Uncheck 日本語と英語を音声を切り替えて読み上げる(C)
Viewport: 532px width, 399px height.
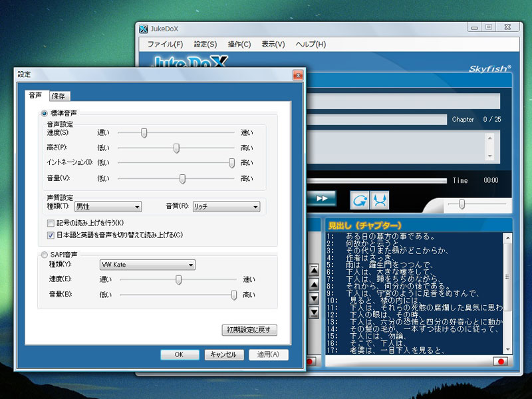51,235
